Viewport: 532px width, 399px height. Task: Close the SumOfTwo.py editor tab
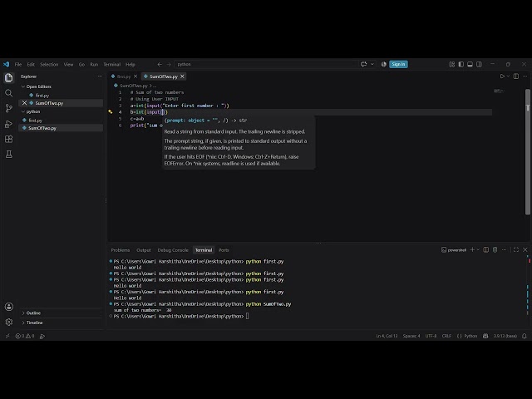(x=182, y=76)
